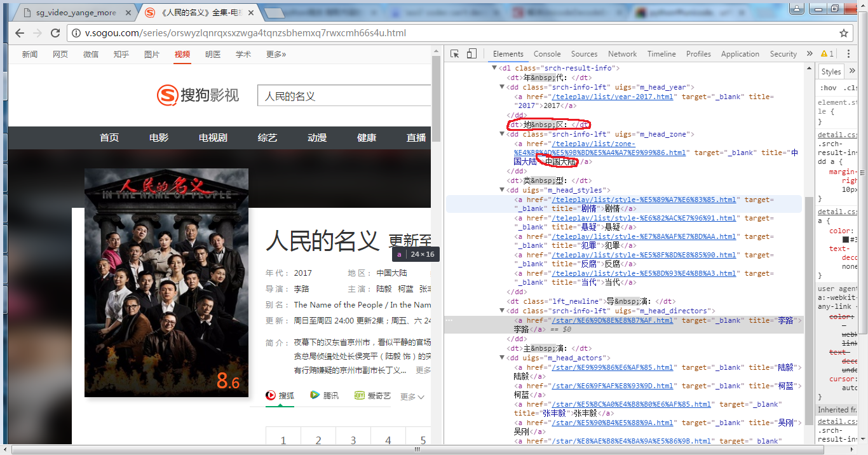Viewport: 868px width, 455px height.
Task: Open the Timeline tab in DevTools
Action: [661, 54]
